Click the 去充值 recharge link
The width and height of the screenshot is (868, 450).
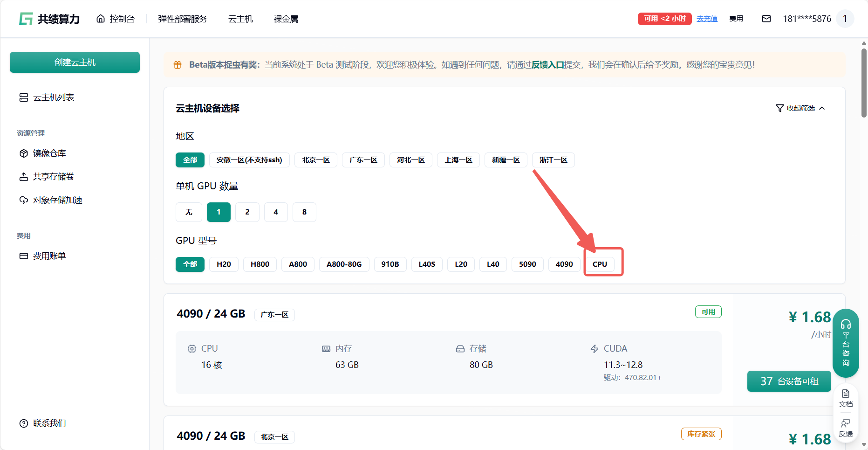pos(707,19)
